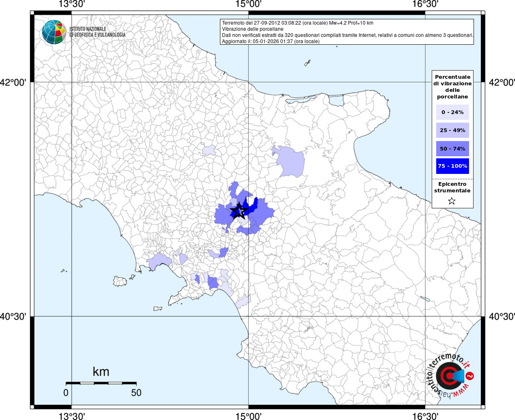Select the 25 - 49% legend swatch
515x420 pixels.
452,130
